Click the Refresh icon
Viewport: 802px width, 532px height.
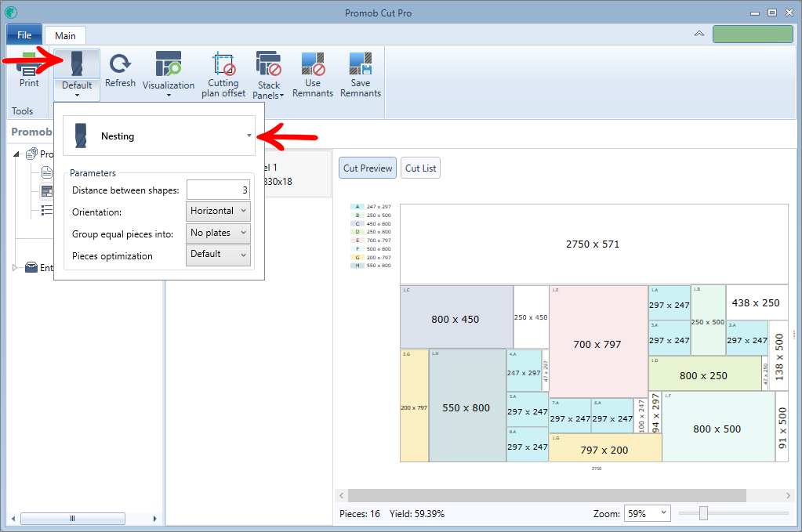click(x=120, y=63)
